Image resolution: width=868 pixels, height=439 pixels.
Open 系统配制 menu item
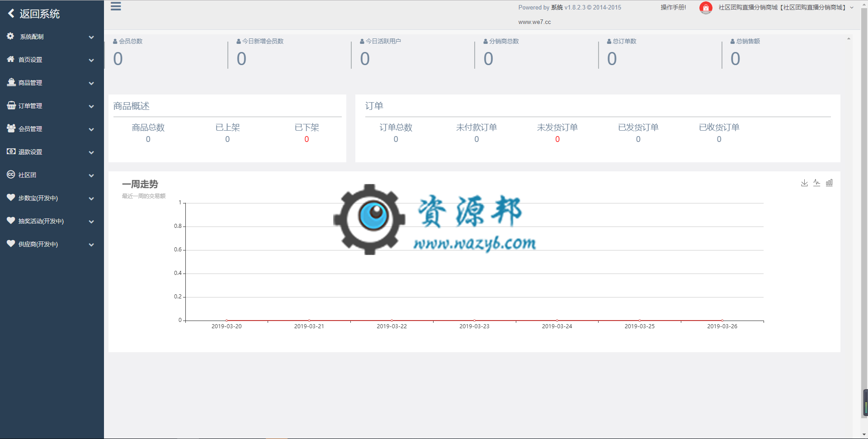click(52, 37)
